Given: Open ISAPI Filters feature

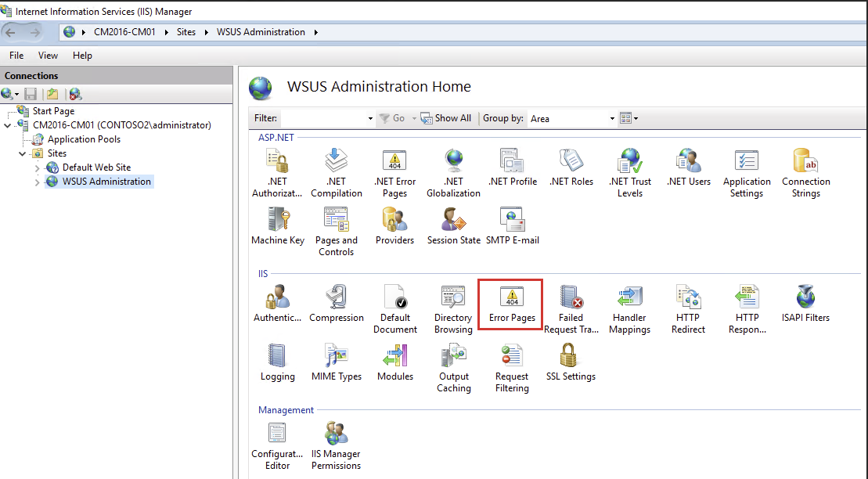Looking at the screenshot, I should click(x=805, y=304).
